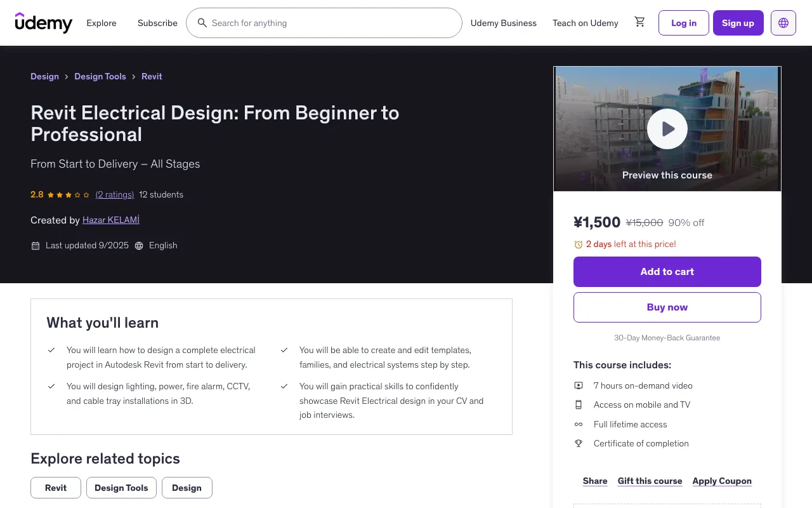
Task: Open the Explore menu
Action: coord(101,23)
